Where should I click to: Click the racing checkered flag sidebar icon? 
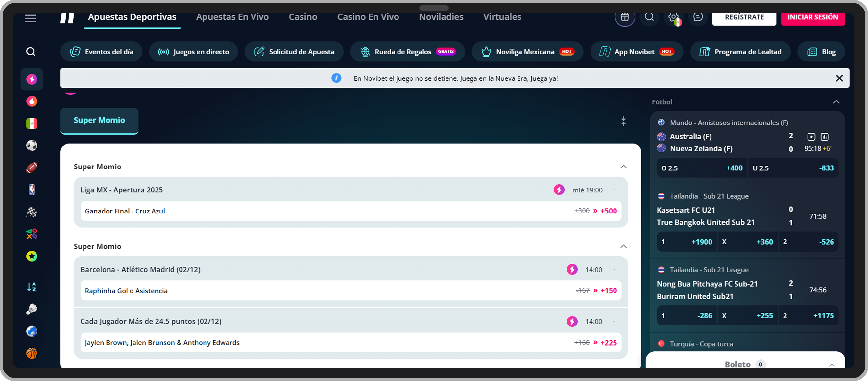32,212
